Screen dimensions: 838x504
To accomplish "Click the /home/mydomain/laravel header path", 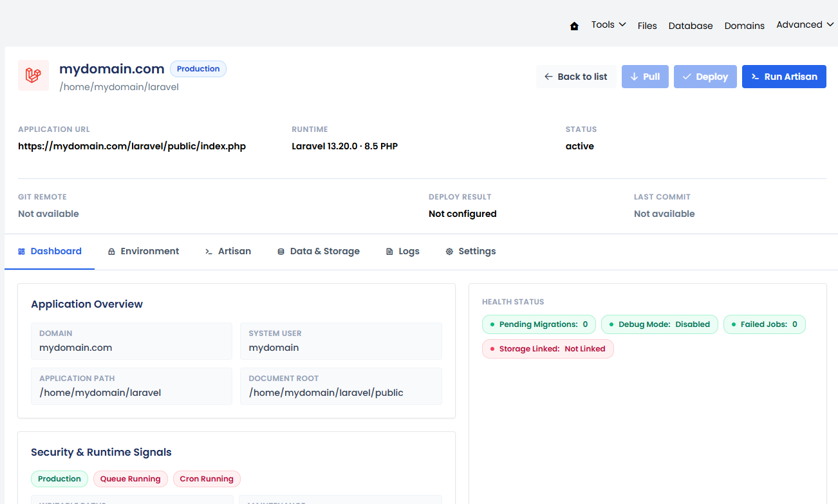I will tap(119, 87).
